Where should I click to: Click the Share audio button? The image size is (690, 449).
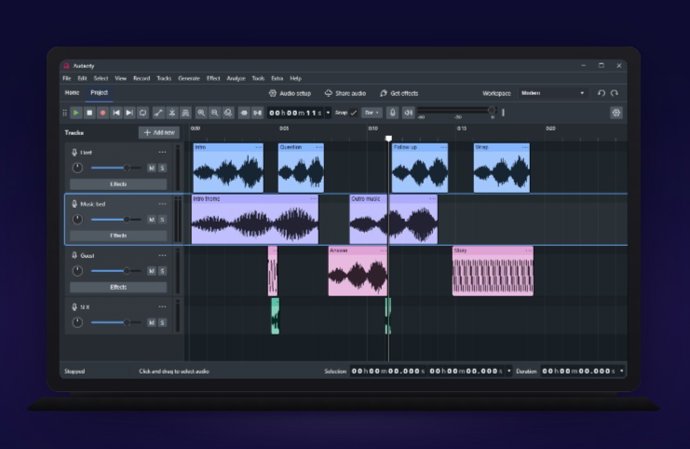(x=345, y=93)
